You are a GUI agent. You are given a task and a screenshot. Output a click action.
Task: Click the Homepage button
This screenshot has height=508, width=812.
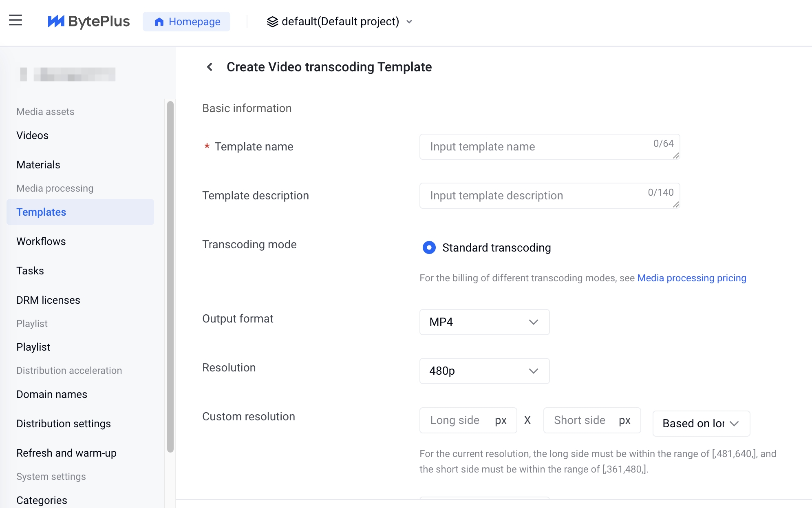click(x=187, y=22)
